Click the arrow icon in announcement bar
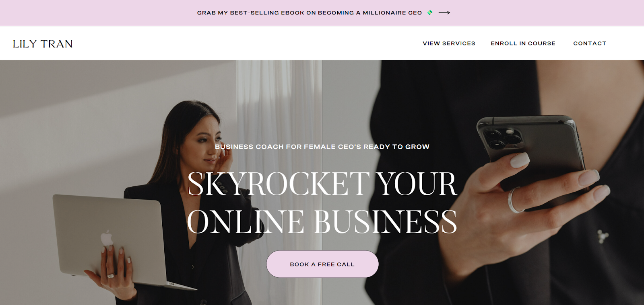644x305 pixels. click(444, 13)
